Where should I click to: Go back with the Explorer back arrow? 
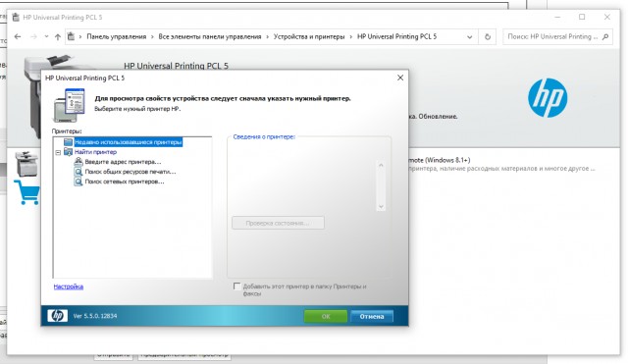coord(18,37)
